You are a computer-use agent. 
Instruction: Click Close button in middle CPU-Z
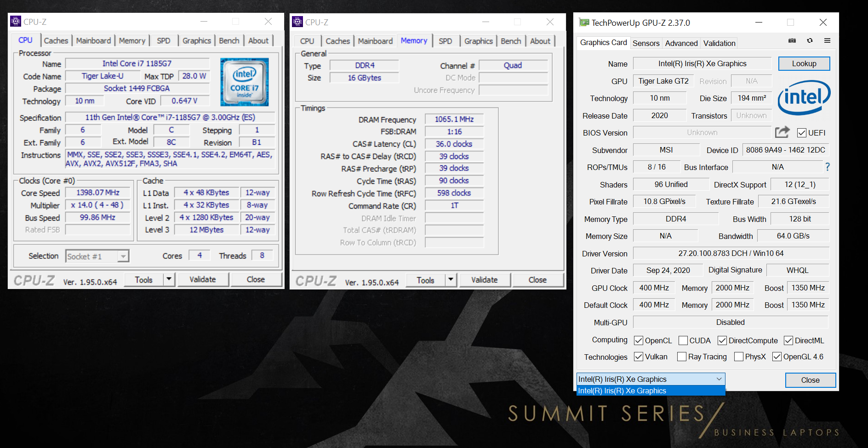537,280
